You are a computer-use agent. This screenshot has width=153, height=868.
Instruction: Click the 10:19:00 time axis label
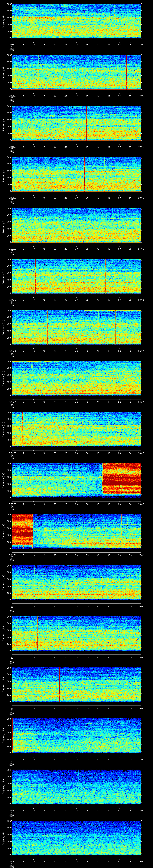[x=12, y=198]
